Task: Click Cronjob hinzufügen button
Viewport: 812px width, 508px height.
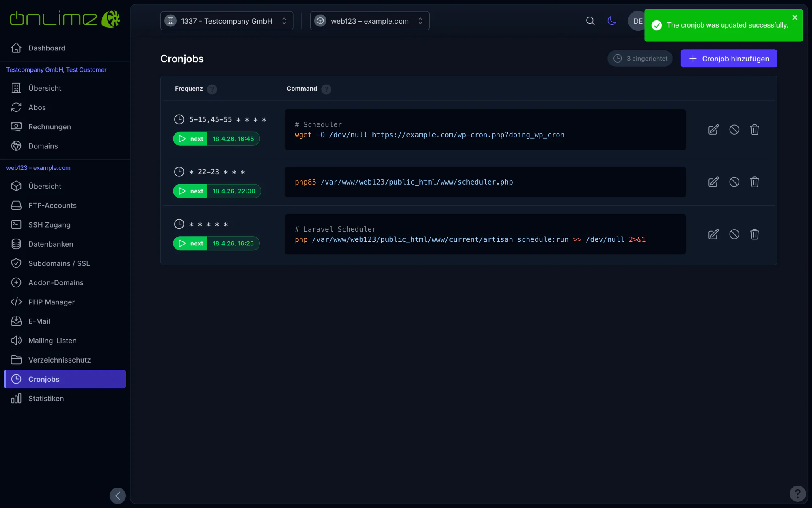Action: pyautogui.click(x=729, y=59)
